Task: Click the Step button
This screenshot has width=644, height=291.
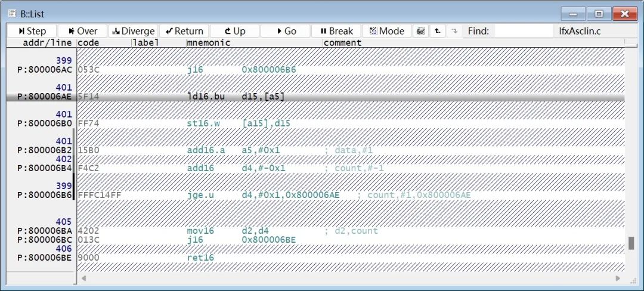Action: coord(32,31)
